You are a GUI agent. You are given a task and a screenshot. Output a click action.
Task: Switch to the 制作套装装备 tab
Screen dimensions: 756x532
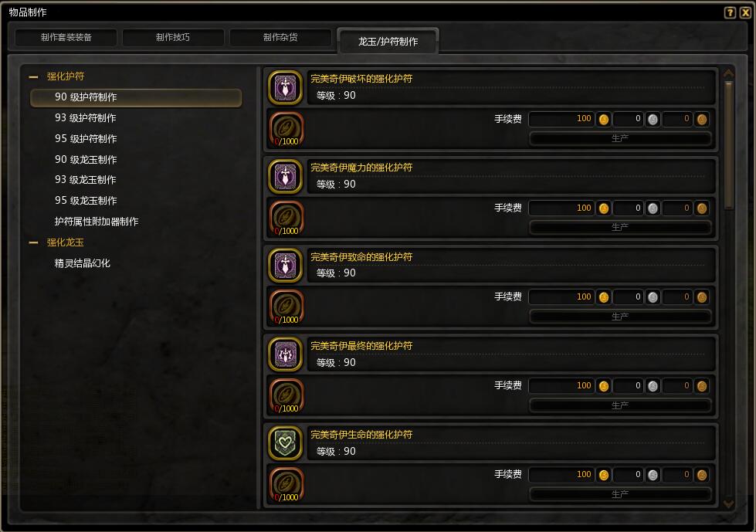click(66, 38)
